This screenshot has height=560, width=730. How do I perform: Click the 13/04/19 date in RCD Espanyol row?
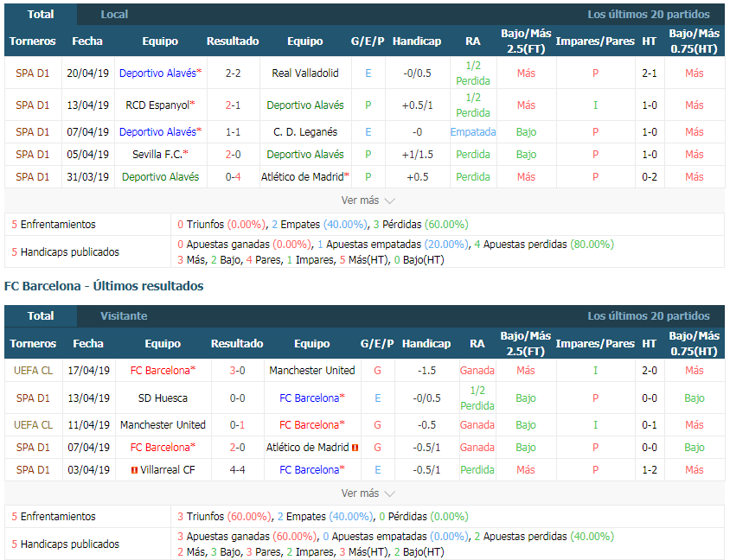point(87,105)
